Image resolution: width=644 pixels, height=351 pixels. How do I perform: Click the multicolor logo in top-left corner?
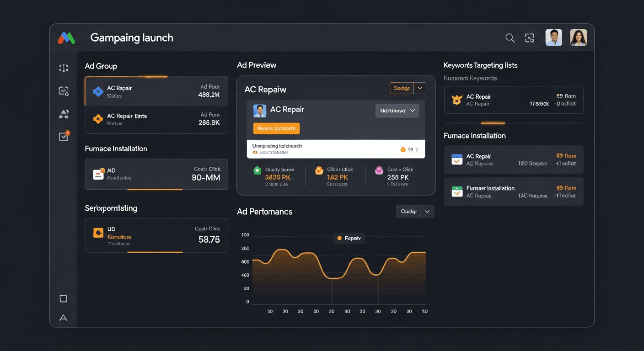click(x=66, y=38)
